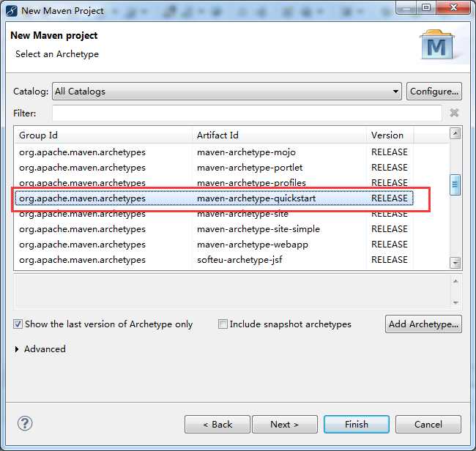Go back with the < Back button

pyautogui.click(x=217, y=425)
